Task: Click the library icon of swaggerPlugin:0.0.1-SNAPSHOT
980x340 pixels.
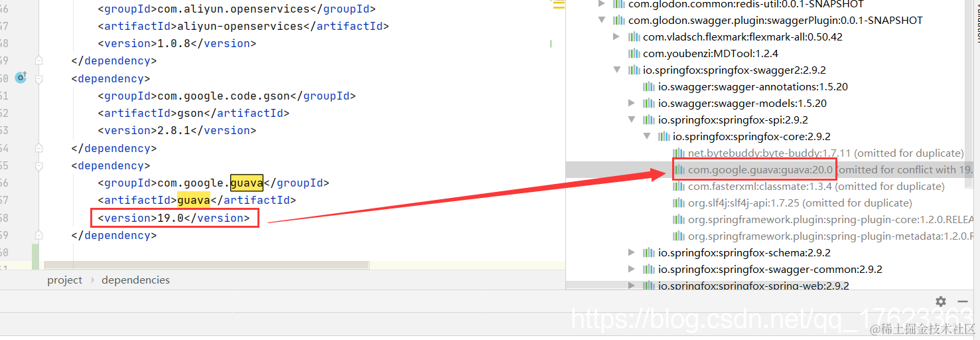Action: click(x=619, y=20)
